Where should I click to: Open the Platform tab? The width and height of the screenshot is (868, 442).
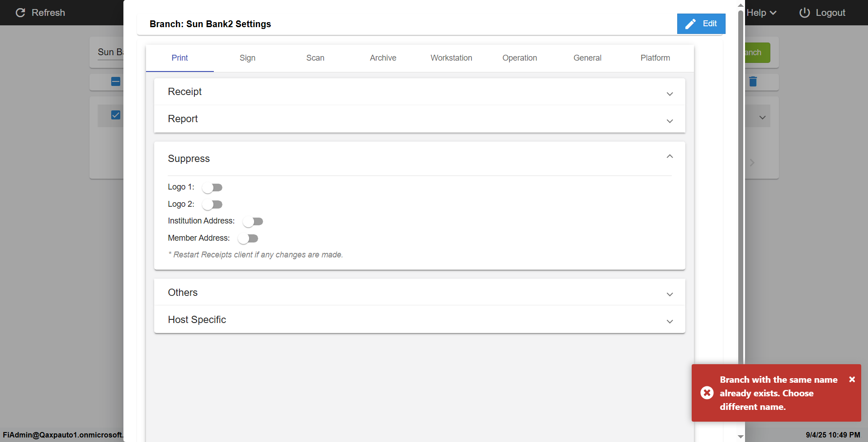pos(655,58)
